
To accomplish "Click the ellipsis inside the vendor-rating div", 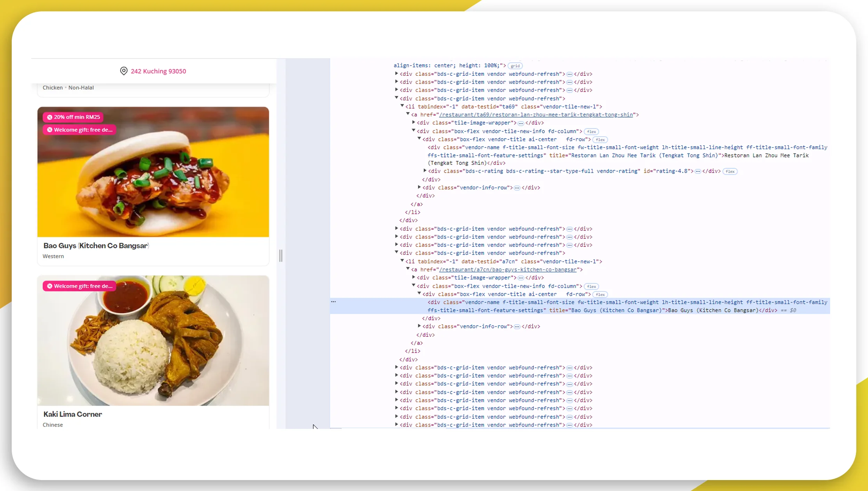I will tap(697, 171).
